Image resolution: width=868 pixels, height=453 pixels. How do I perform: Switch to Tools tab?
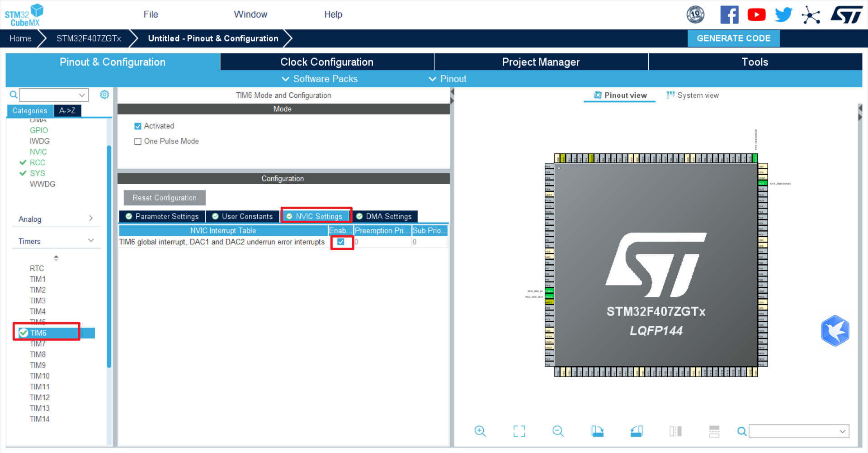(755, 62)
